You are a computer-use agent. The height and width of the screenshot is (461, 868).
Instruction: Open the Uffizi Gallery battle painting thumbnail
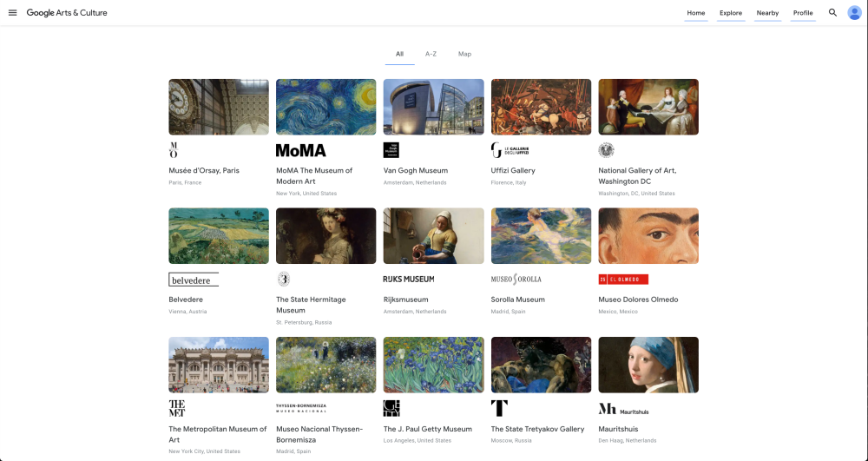pos(541,107)
